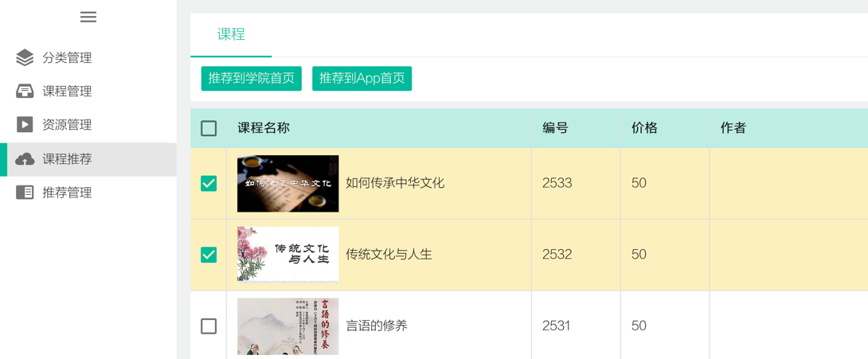Open the 传统文化与人生 course thumbnail
The height and width of the screenshot is (359, 868).
[x=287, y=255]
